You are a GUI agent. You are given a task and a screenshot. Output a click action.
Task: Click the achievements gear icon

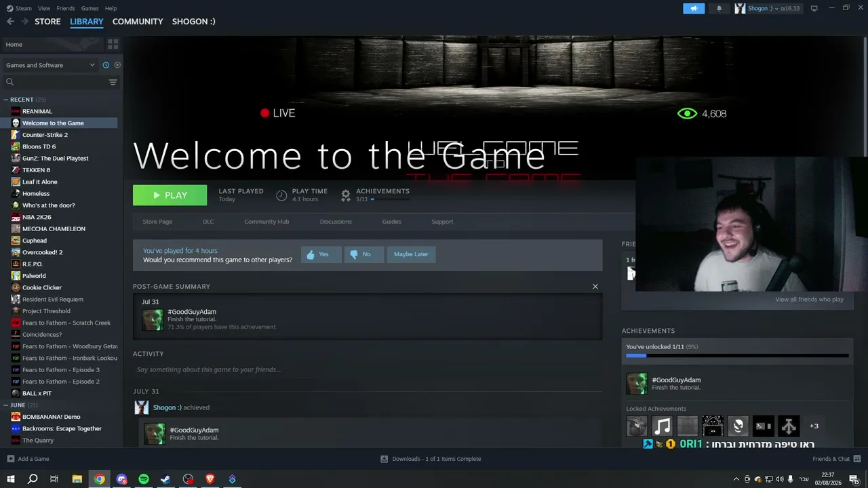(346, 195)
